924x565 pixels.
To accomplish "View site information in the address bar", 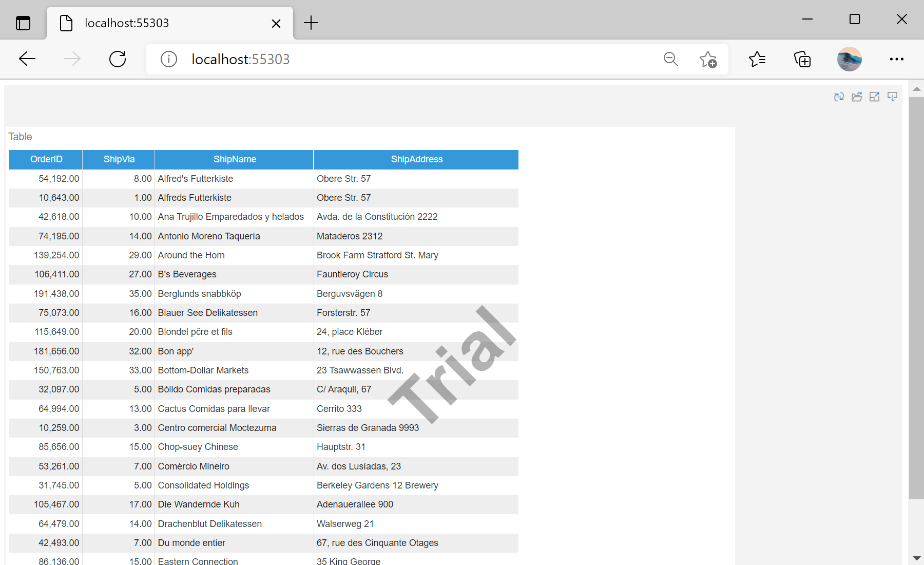I will click(168, 59).
